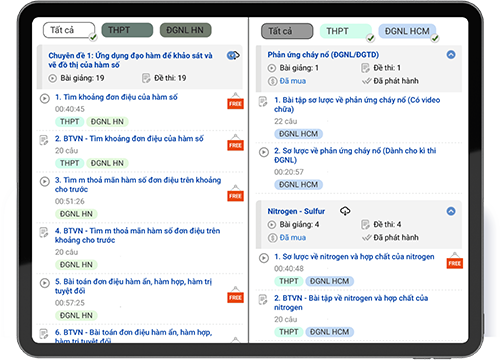Click the ĐGNL HN tag under lesson 1 Tìm khoảng
This screenshot has height=360, width=501.
click(x=107, y=122)
